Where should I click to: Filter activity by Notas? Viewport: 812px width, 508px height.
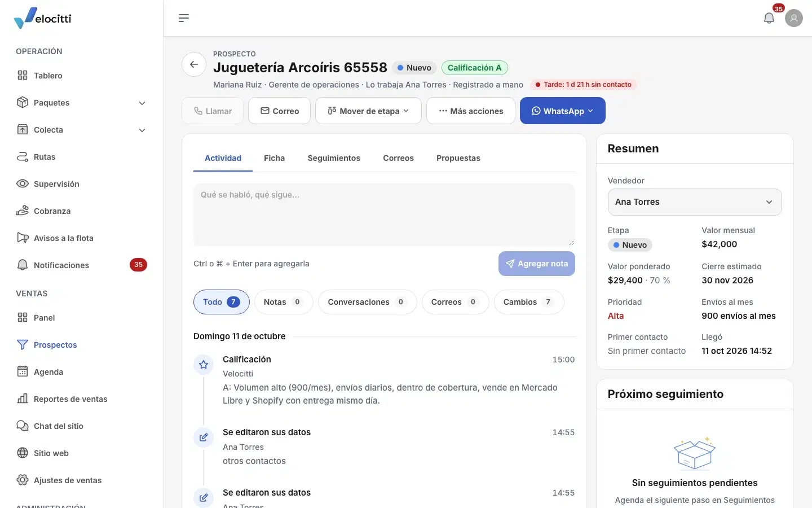coord(284,302)
